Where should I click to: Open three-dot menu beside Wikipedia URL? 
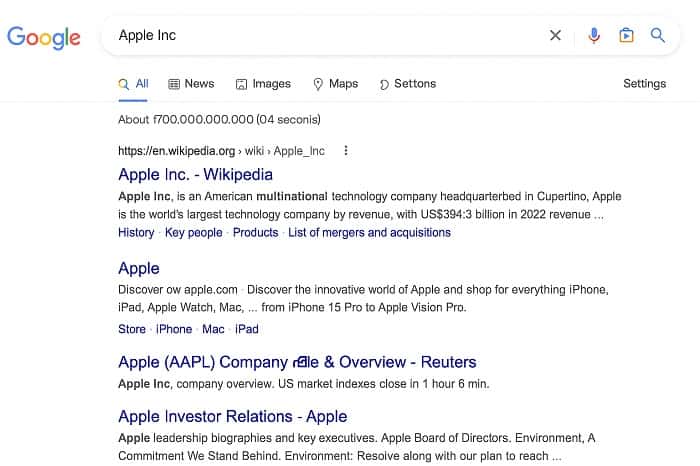(346, 151)
